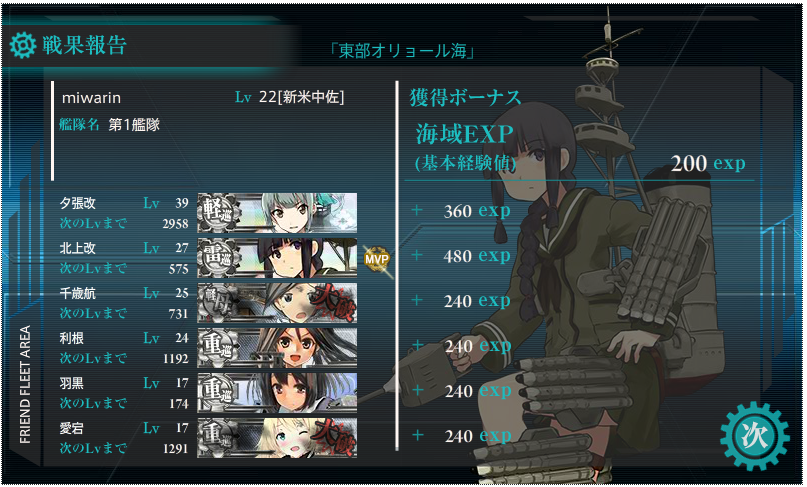The width and height of the screenshot is (807, 487).
Task: Click the 200 exp base experience value
Action: click(708, 164)
